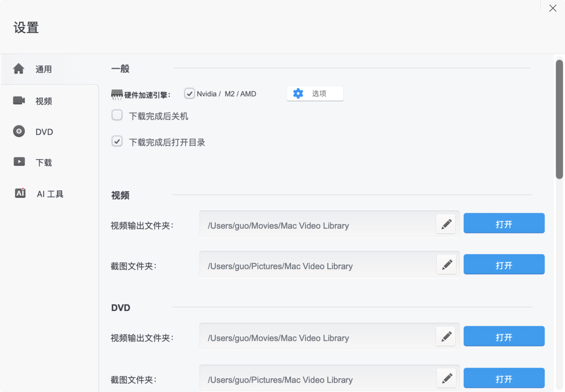Viewport: 565px width, 392px height.
Task: Close the 设置 window
Action: pyautogui.click(x=553, y=8)
